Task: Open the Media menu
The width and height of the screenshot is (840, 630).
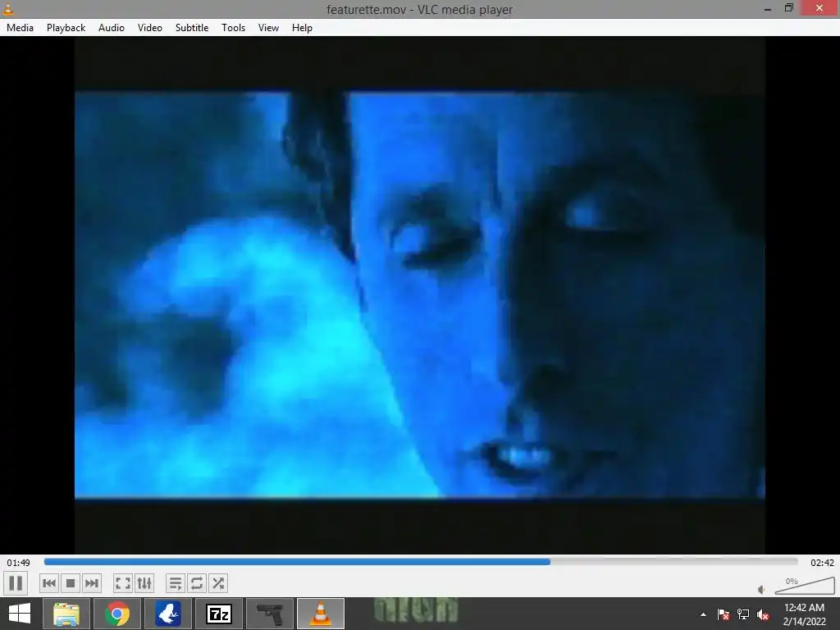Action: click(20, 28)
